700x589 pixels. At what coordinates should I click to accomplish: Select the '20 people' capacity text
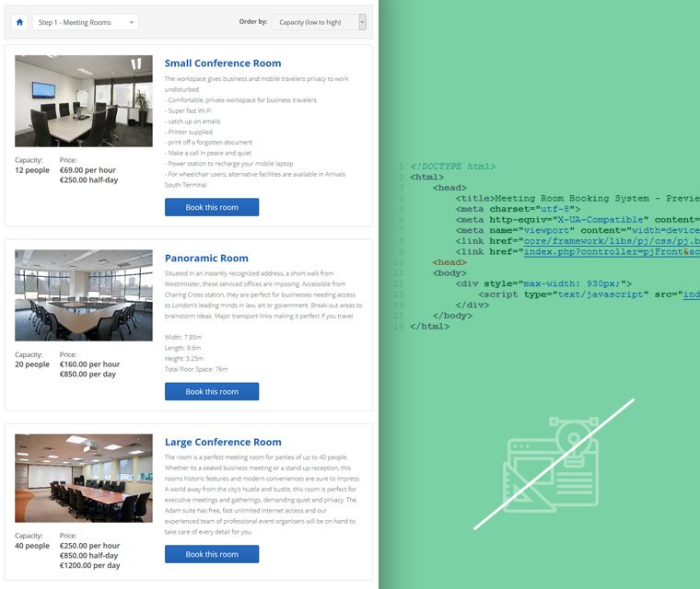coord(32,364)
